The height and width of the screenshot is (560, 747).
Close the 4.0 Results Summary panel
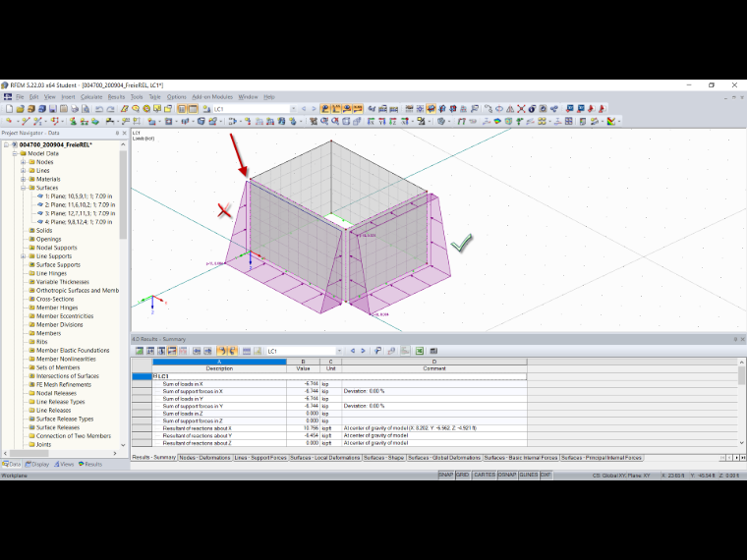pos(742,339)
